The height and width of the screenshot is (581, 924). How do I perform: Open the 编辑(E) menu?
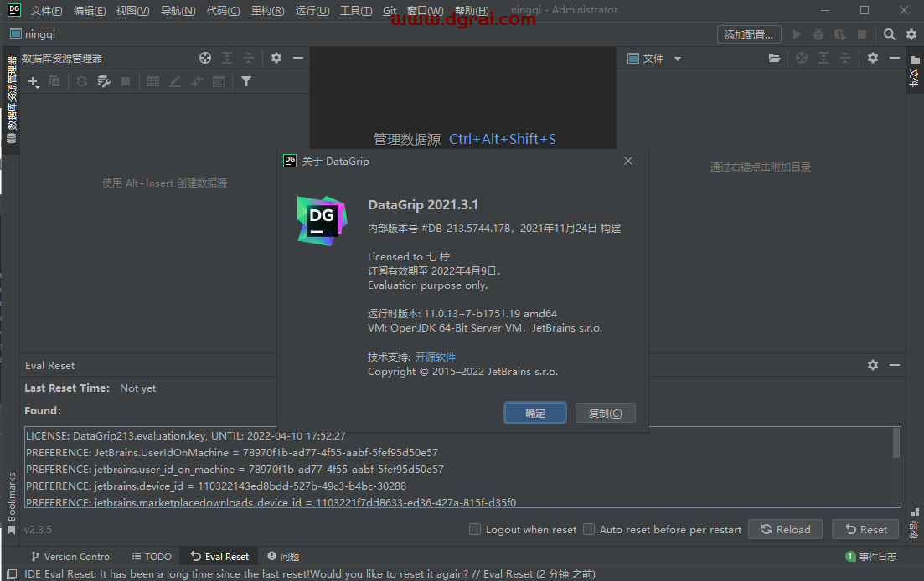coord(90,11)
